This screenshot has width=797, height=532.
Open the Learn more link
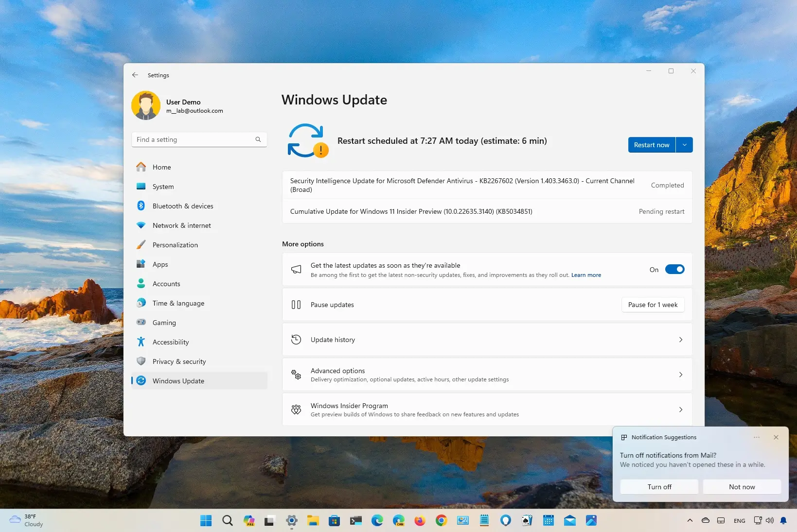point(586,275)
